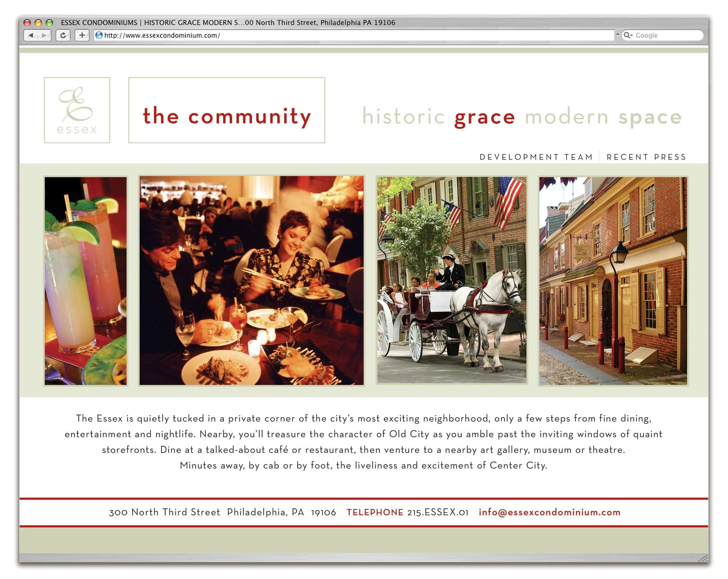Click the browser back arrow button
Viewport: 728px width, 579px height.
pyautogui.click(x=31, y=35)
